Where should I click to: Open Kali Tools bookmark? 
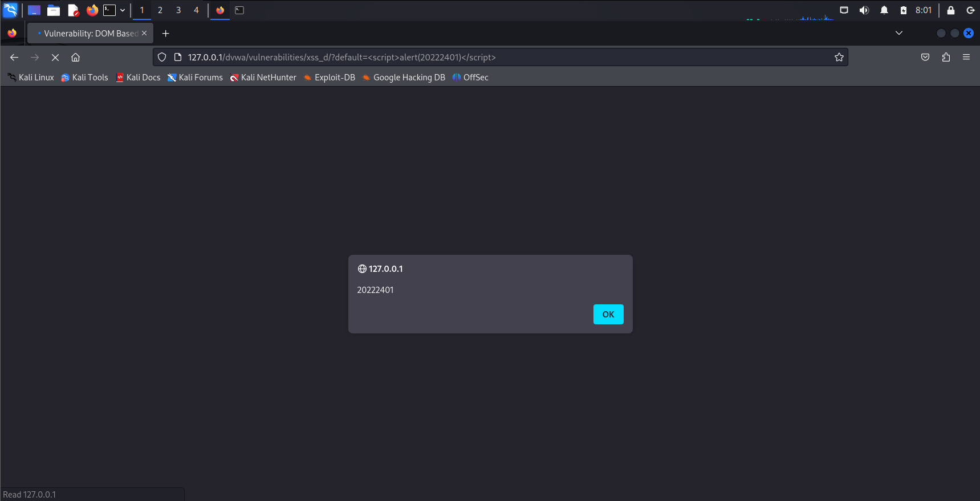tap(84, 78)
